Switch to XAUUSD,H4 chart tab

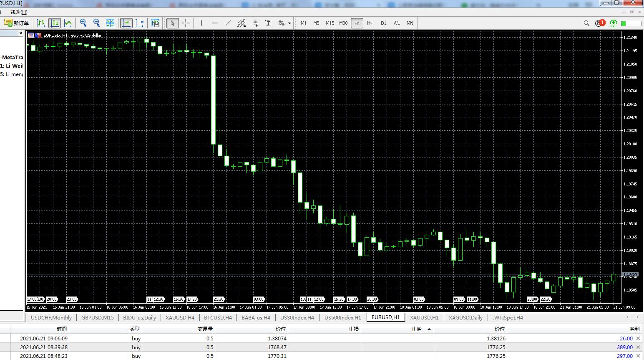180,317
